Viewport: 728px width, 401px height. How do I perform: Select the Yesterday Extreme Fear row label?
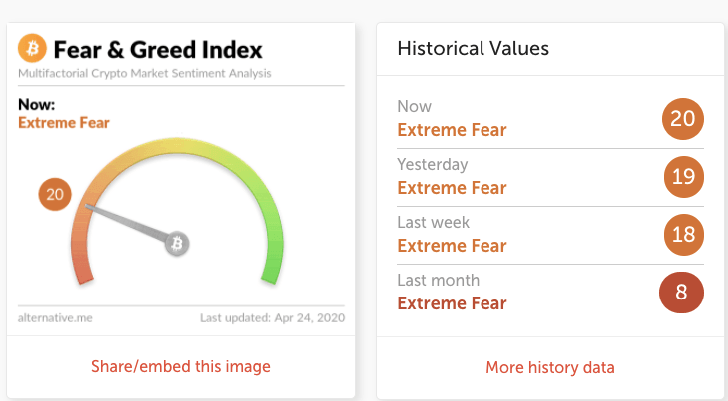(x=452, y=187)
